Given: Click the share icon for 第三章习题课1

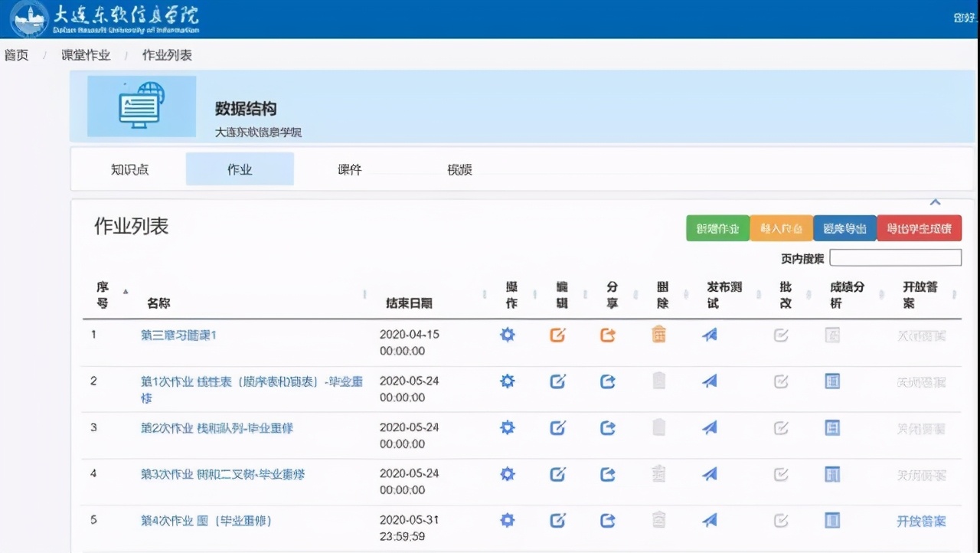Looking at the screenshot, I should tap(607, 335).
